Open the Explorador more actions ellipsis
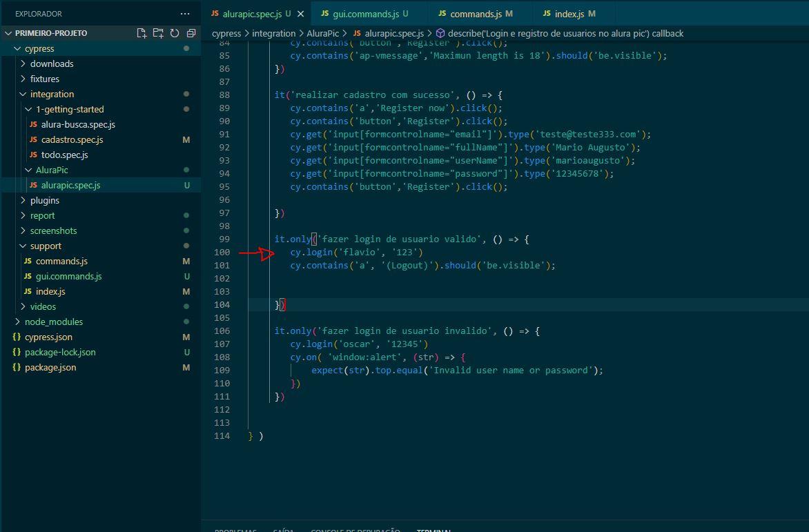809x532 pixels. tap(184, 14)
